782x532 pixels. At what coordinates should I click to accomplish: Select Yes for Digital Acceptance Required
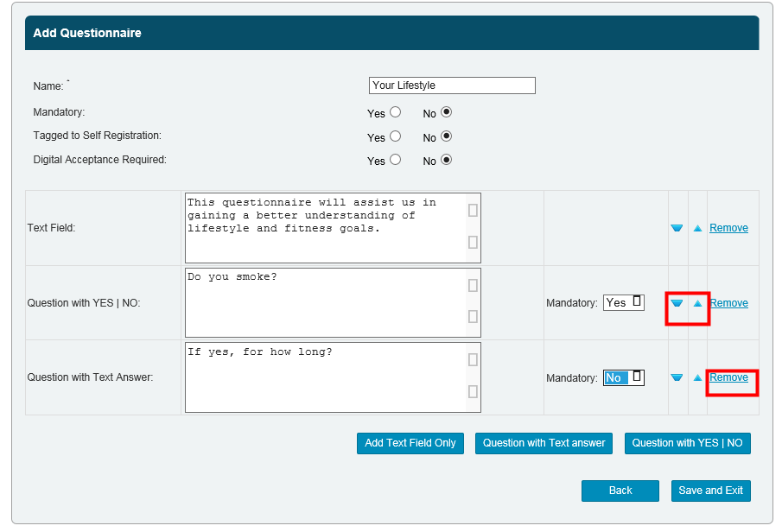coord(396,160)
